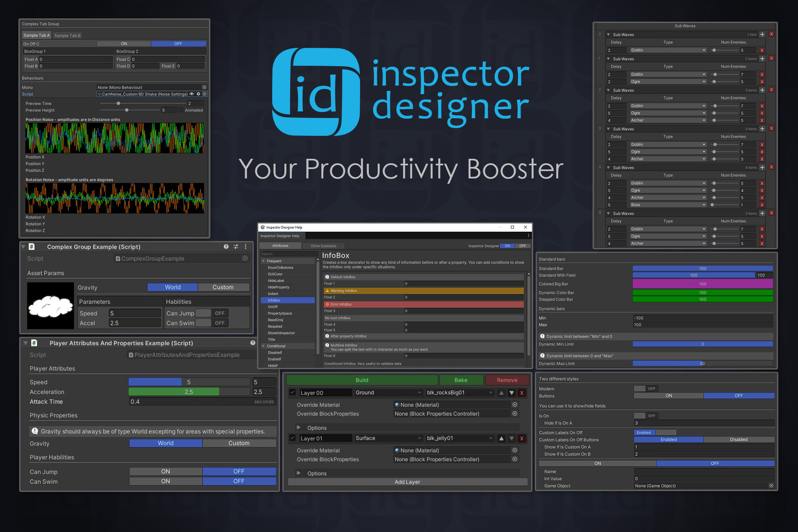The height and width of the screenshot is (532, 798).
Task: Switch to Sample Tab B
Action: click(68, 36)
